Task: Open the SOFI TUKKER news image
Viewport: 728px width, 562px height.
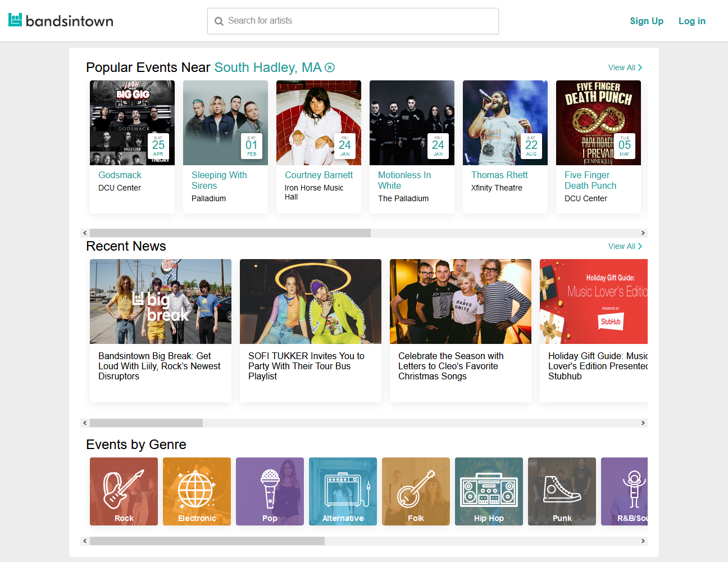Action: tap(311, 301)
